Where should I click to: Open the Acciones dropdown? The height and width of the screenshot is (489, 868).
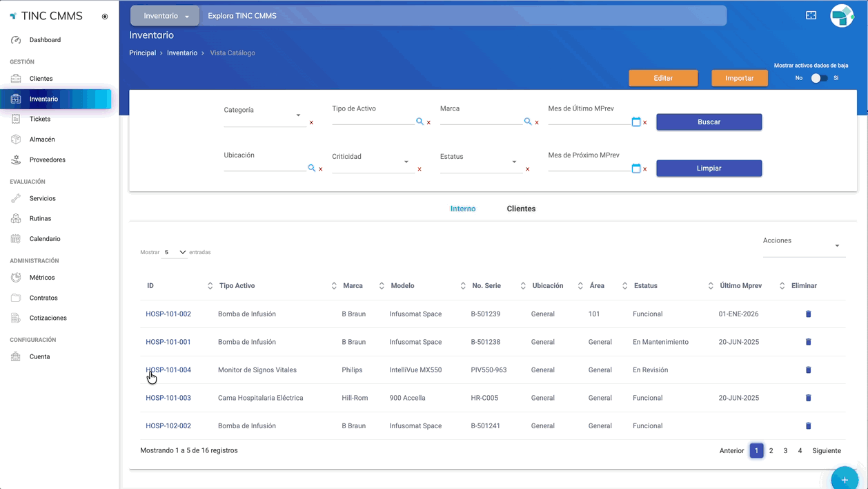tap(803, 245)
